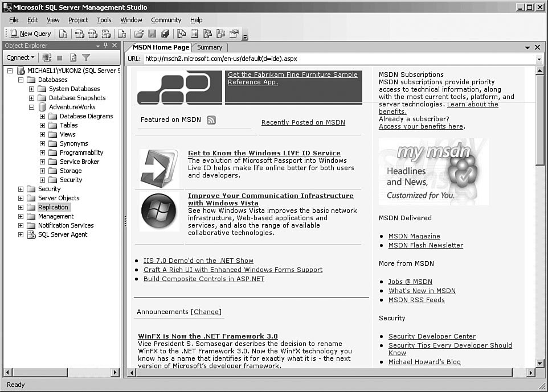Click the Filter funnel icon
This screenshot has height=392, width=548.
click(86, 57)
